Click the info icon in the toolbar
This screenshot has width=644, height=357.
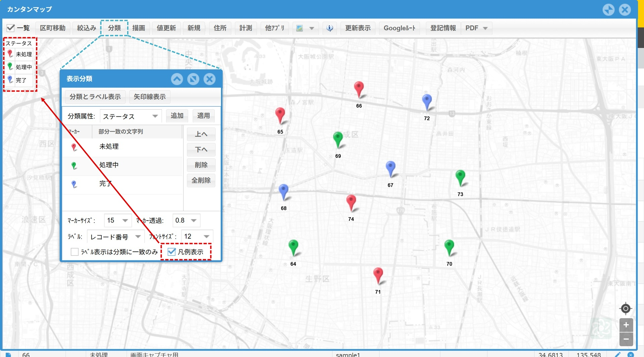coord(330,28)
